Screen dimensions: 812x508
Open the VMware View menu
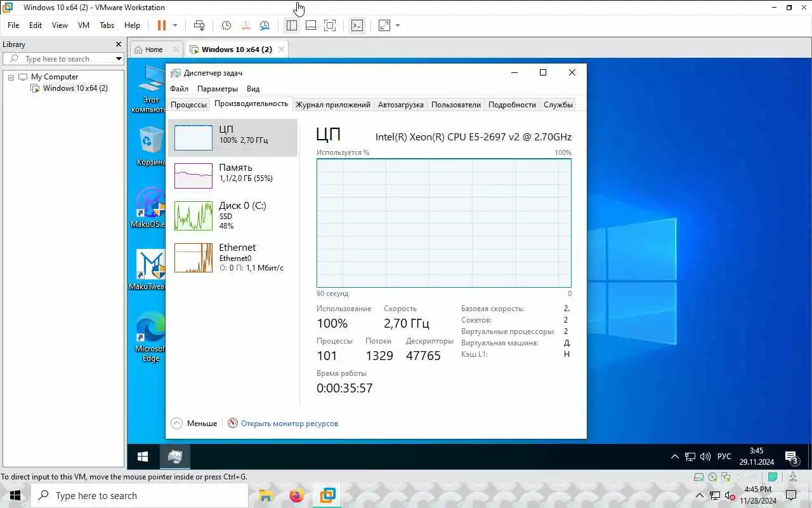coord(60,25)
